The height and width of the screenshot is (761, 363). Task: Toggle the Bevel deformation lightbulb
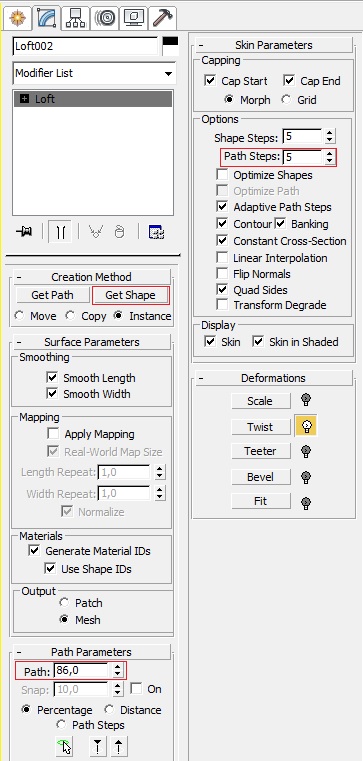[306, 477]
